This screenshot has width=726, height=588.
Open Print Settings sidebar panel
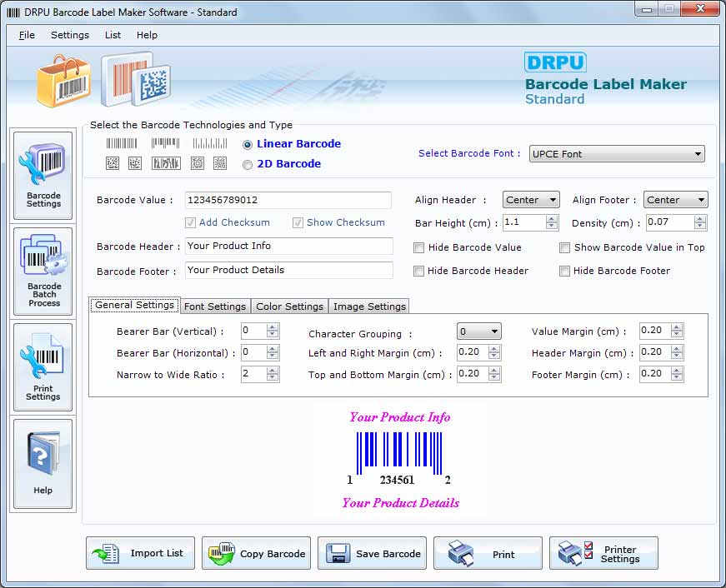[43, 366]
